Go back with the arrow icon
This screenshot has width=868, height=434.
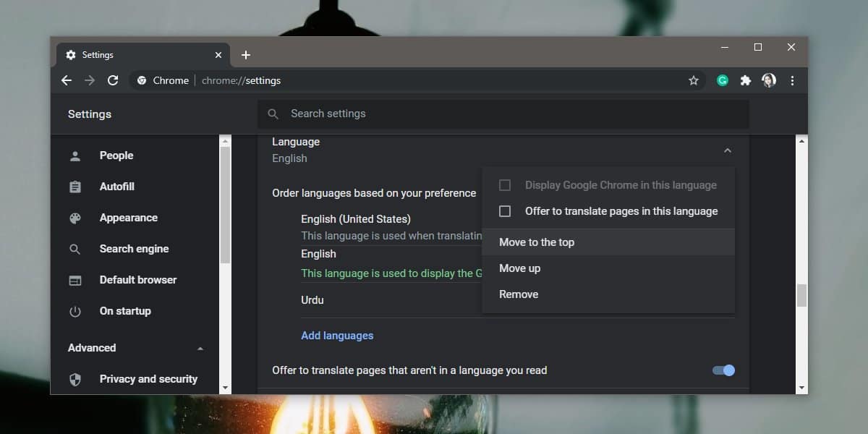(67, 80)
